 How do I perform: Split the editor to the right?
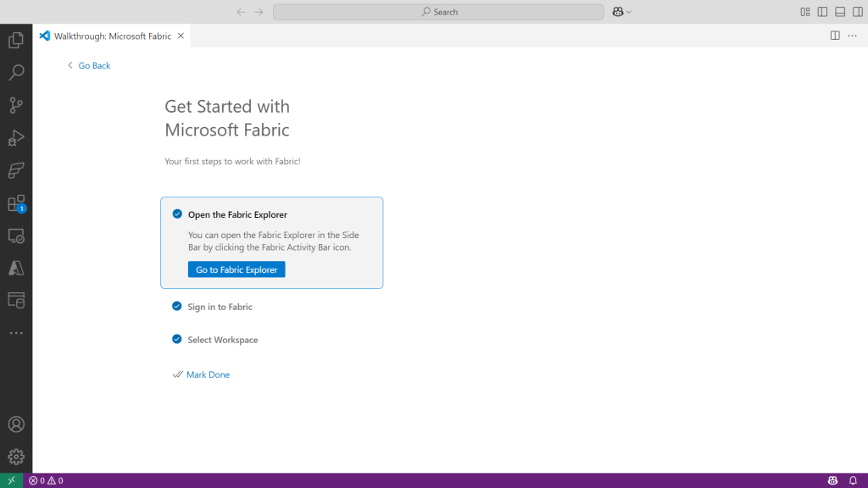[835, 36]
